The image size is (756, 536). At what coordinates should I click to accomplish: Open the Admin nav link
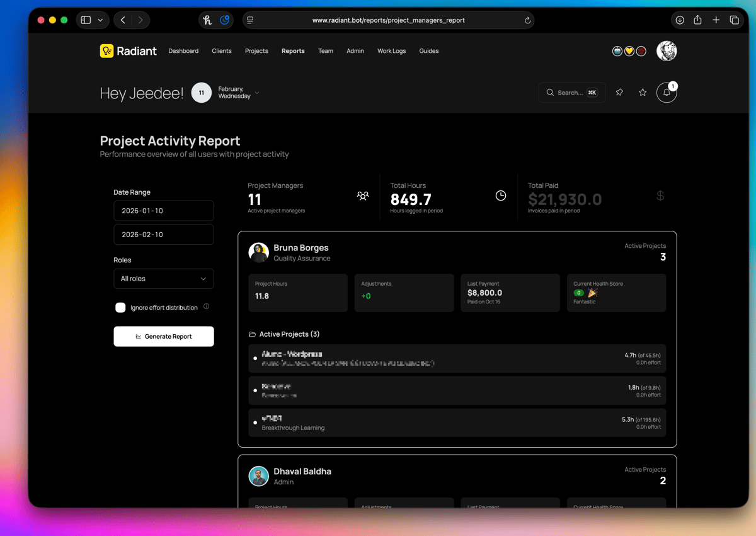[355, 51]
